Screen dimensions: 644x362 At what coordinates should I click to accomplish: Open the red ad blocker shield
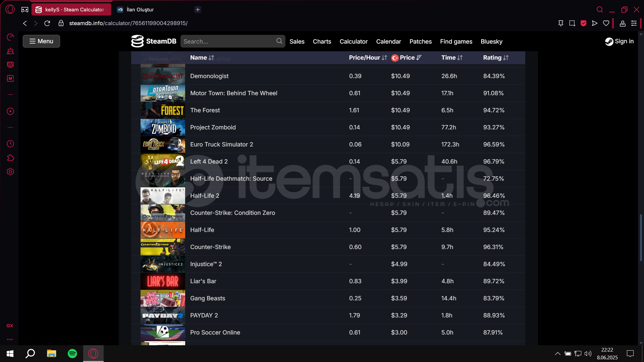point(583,23)
